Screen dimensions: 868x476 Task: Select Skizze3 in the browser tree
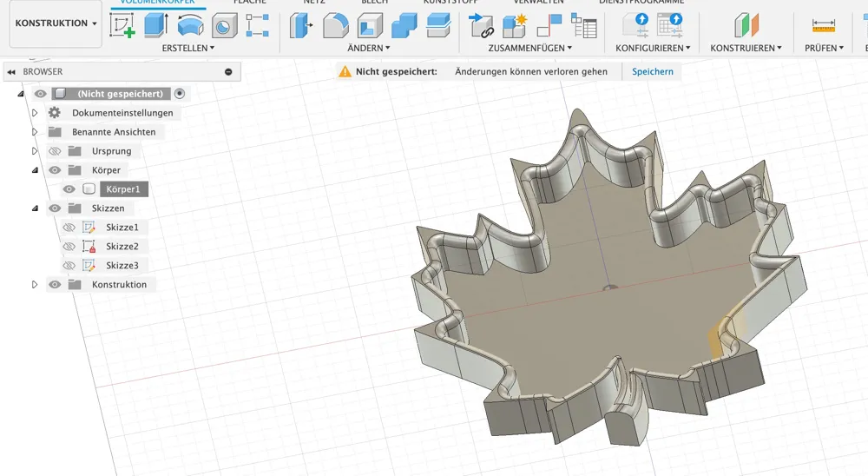pyautogui.click(x=122, y=266)
